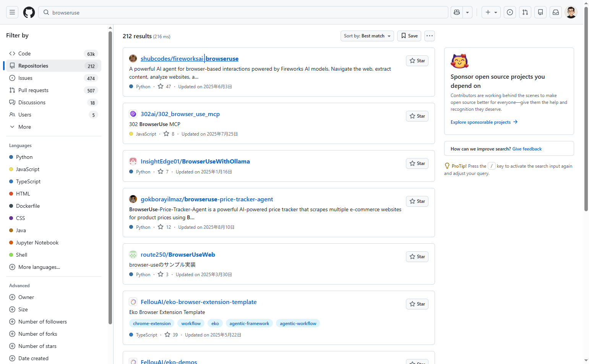Open InsightEdge01/BrowserUseWithOllama repository
The height and width of the screenshot is (364, 589).
[x=195, y=161]
